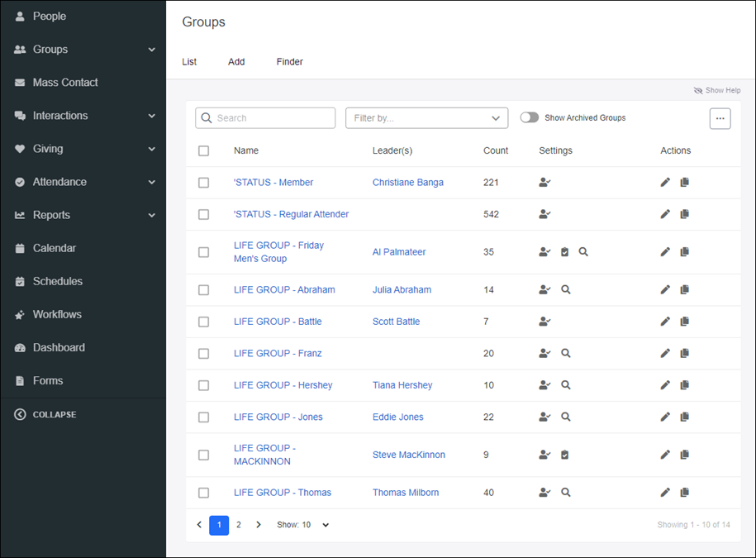Open Dashboard from the sidebar
Image resolution: width=756 pixels, height=558 pixels.
58,347
